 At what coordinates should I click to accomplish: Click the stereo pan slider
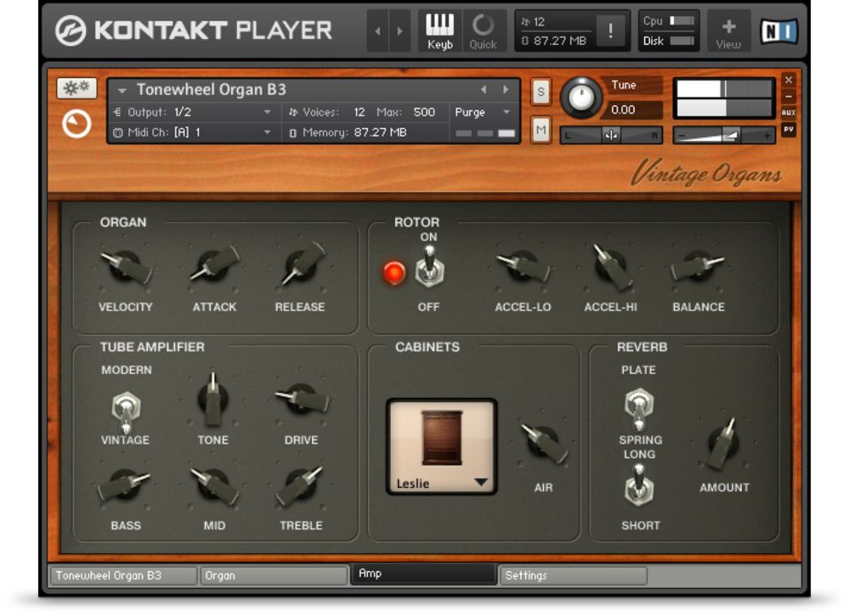(x=611, y=135)
